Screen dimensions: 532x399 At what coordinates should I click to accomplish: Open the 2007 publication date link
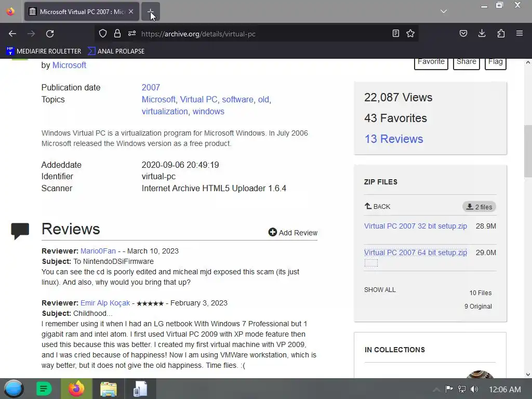click(x=151, y=87)
